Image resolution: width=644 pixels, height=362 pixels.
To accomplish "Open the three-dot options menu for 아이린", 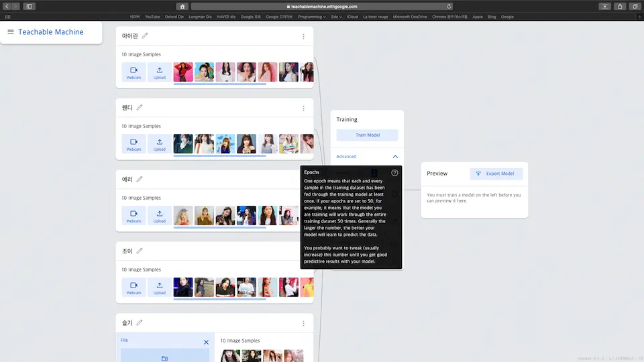I will [x=303, y=36].
